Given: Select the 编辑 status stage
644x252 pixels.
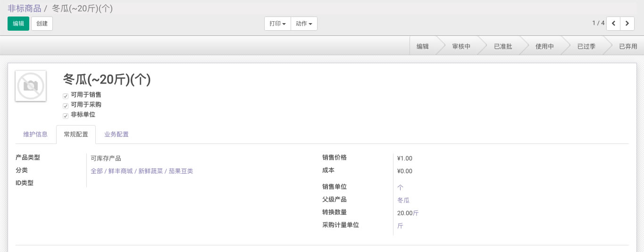Looking at the screenshot, I should (x=423, y=47).
